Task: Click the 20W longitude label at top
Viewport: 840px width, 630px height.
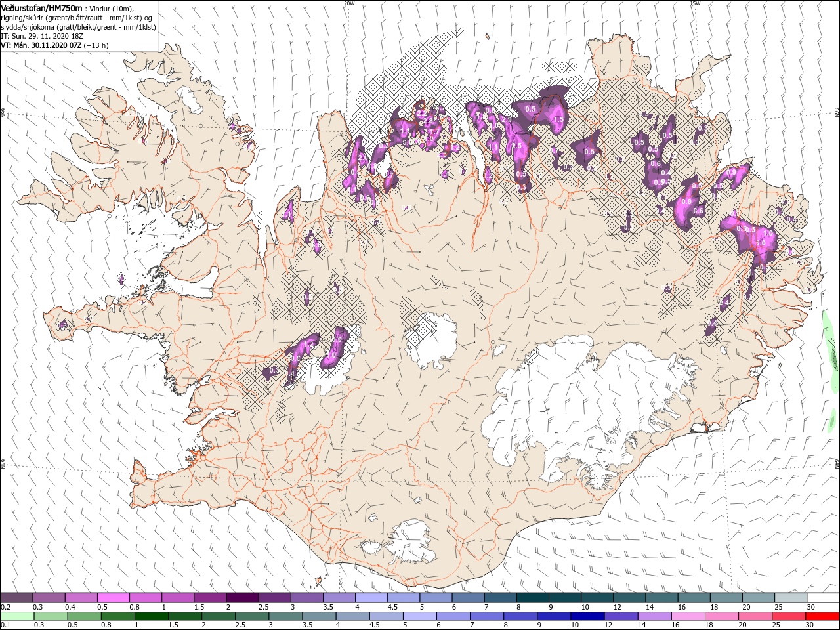Action: click(349, 3)
